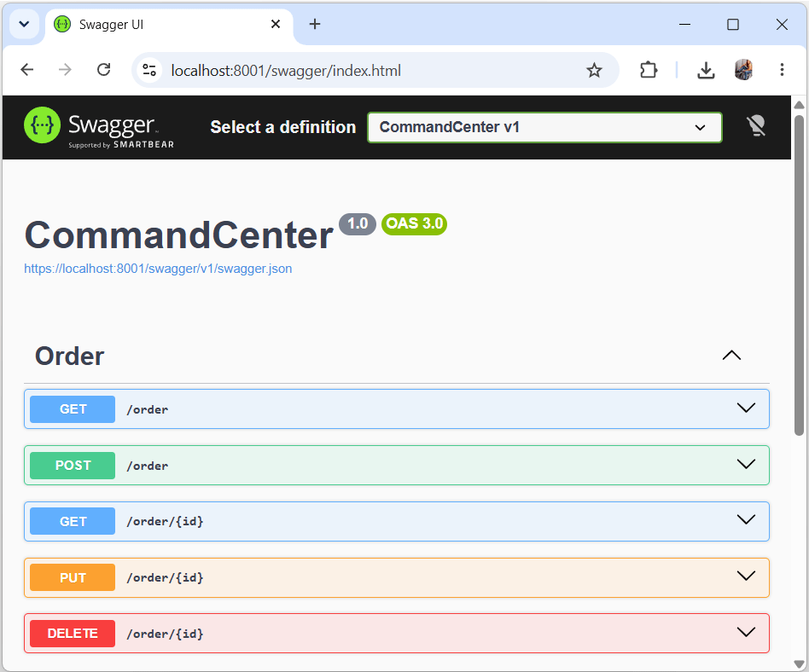Close the Swagger UI tab
809x672 pixels.
coord(276,24)
